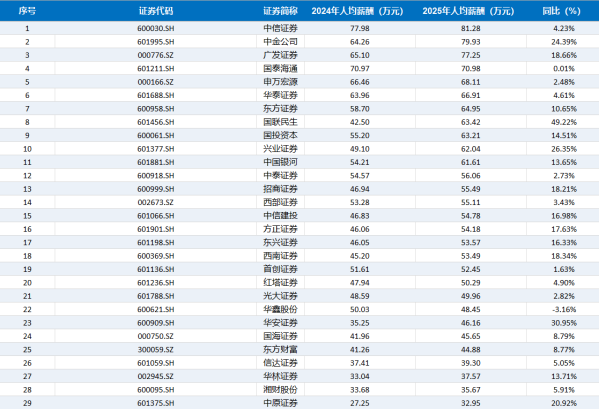The height and width of the screenshot is (410, 599).
Task: Select the name cell 中泰证券
Action: 280,175
